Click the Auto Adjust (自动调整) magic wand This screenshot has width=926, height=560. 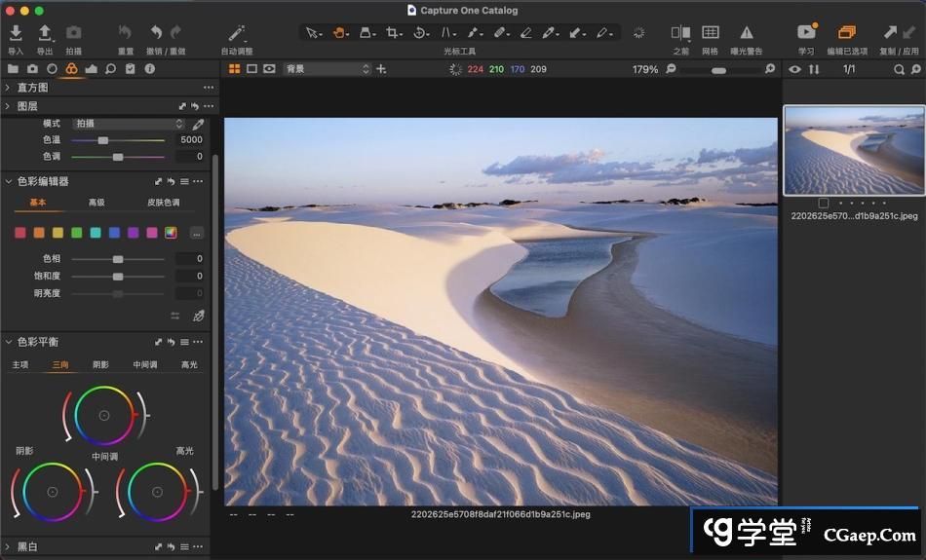236,34
